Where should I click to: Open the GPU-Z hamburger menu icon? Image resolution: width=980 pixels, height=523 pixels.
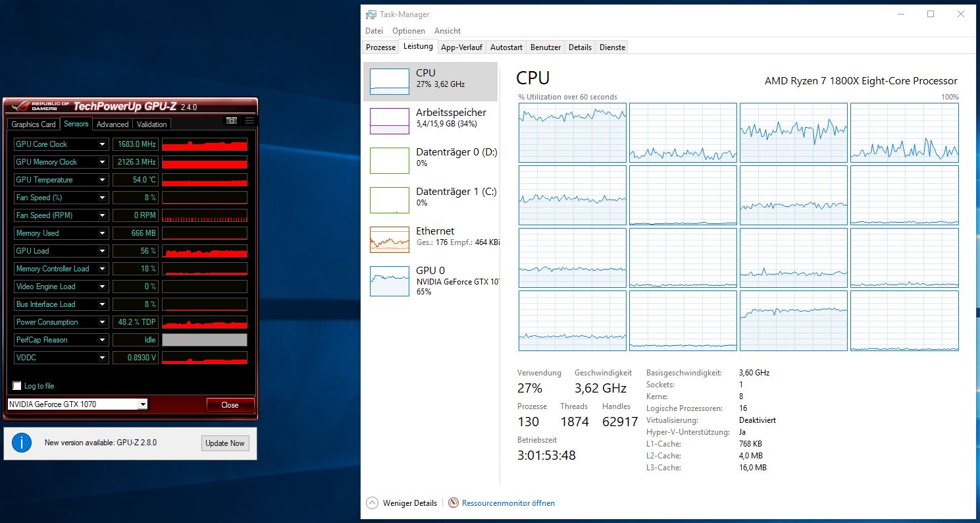click(x=249, y=121)
